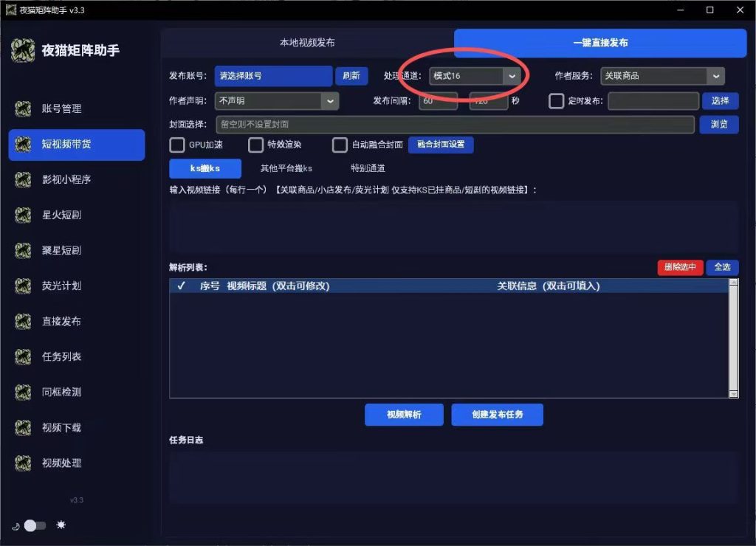Click the 选择 button for scheduled publishing

point(721,101)
